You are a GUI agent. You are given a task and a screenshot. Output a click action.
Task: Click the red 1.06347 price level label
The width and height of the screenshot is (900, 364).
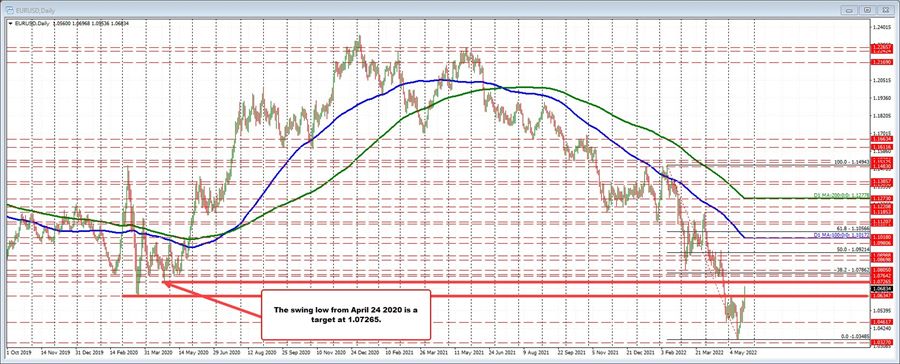point(882,296)
